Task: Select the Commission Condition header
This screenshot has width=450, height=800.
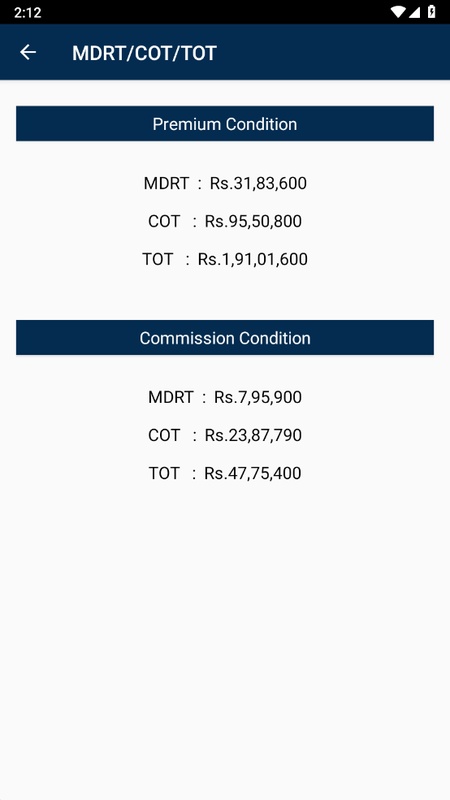Action: pyautogui.click(x=225, y=338)
